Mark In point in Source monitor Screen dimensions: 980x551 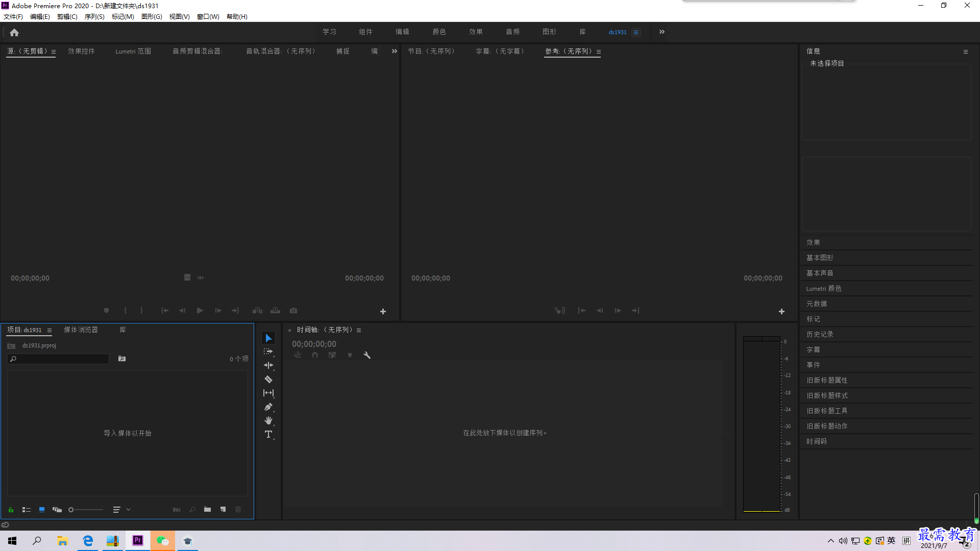coord(125,311)
